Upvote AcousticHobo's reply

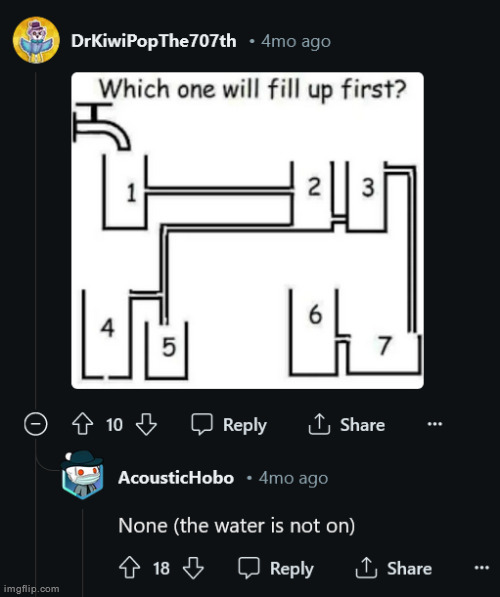coord(129,568)
